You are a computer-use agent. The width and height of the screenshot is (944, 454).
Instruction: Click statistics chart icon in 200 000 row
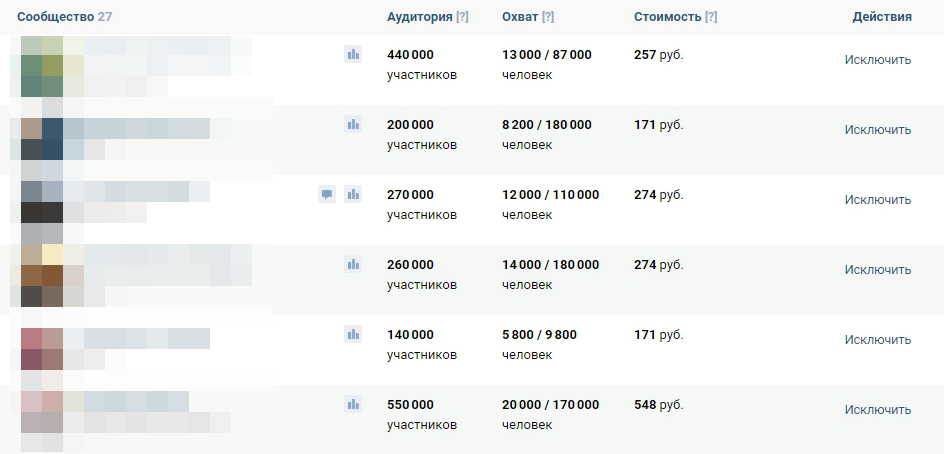(352, 124)
